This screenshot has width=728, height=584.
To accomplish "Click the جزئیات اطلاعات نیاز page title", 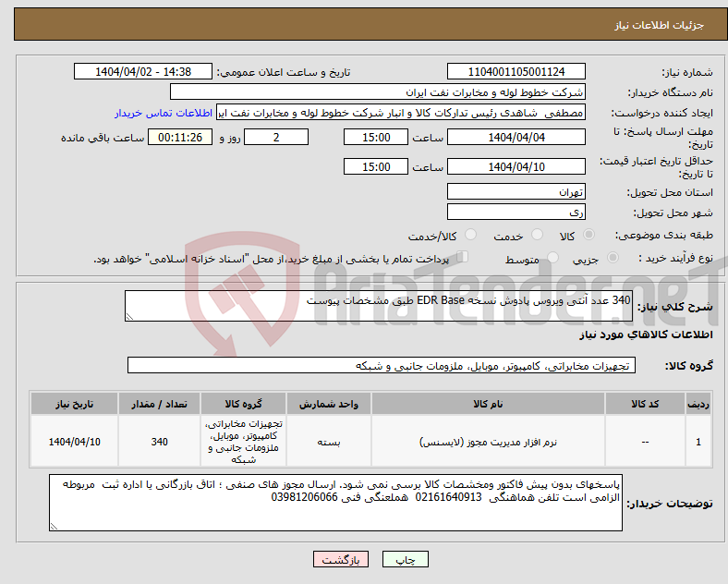I will coord(660,25).
